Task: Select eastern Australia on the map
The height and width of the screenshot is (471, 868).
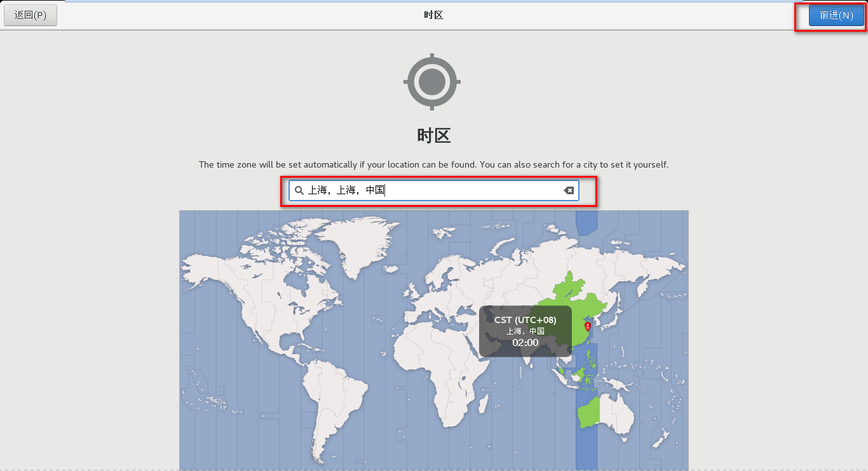Action: pos(618,414)
